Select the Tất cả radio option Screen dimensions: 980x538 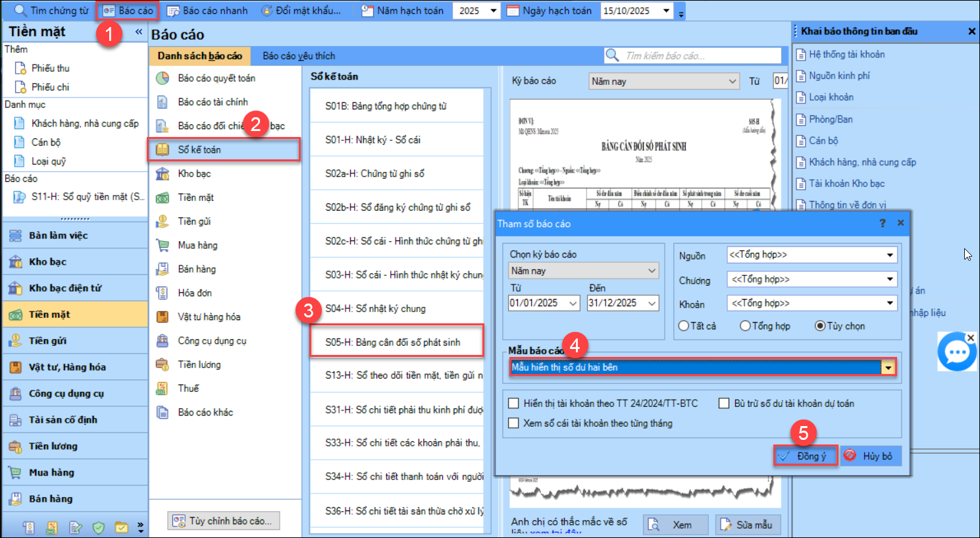(x=684, y=326)
